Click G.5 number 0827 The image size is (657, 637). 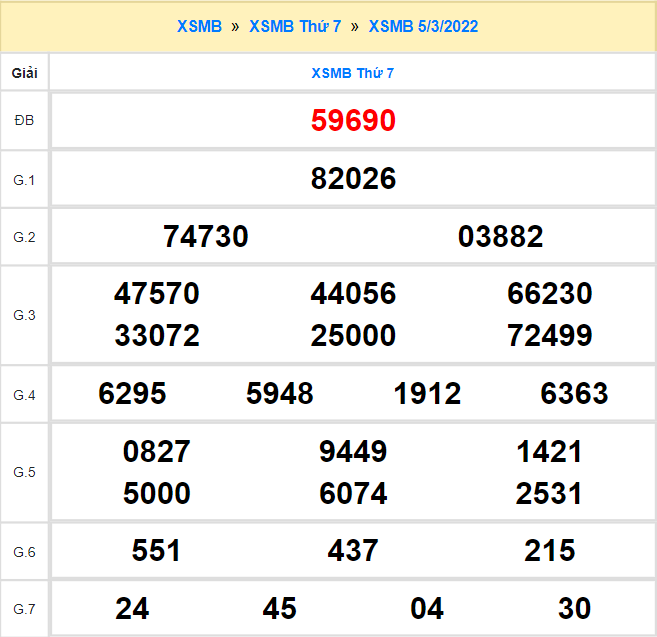157,452
